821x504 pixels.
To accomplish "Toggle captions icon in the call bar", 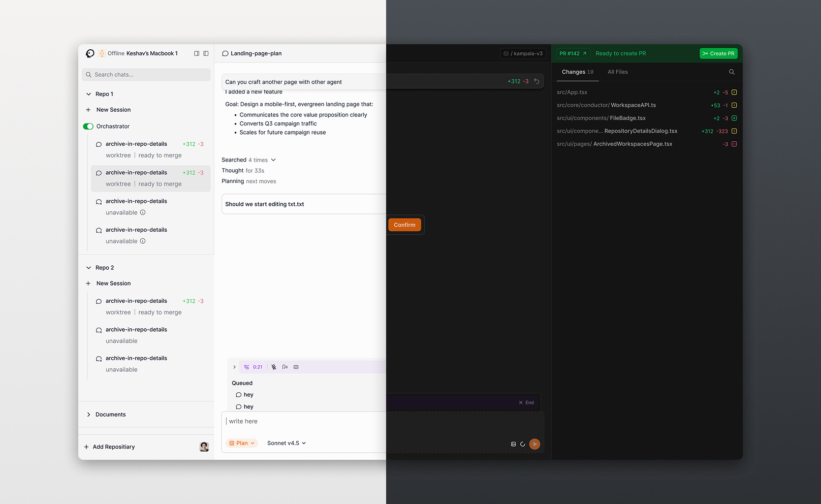I will [296, 367].
